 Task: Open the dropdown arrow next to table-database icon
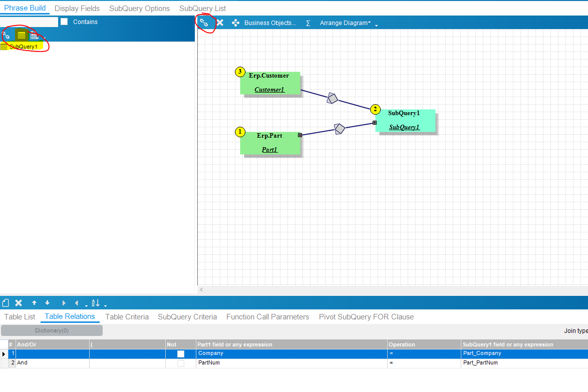(x=44, y=38)
